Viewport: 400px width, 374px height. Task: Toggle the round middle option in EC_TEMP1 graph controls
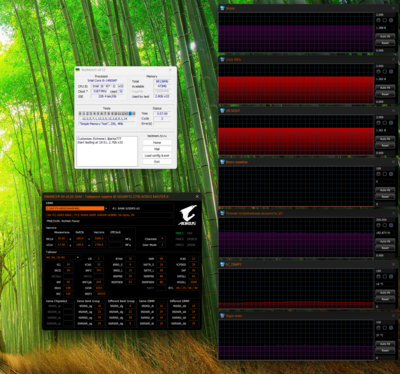pos(385,277)
